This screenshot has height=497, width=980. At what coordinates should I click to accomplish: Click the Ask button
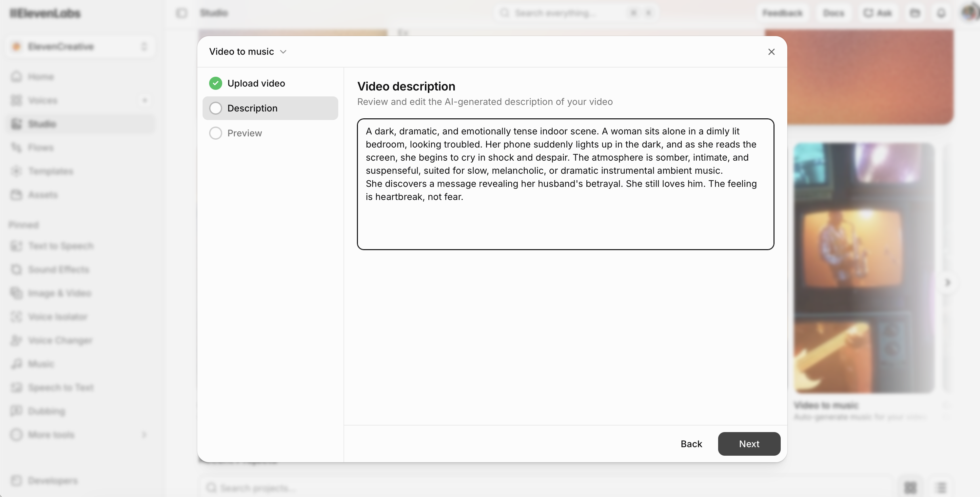(877, 13)
